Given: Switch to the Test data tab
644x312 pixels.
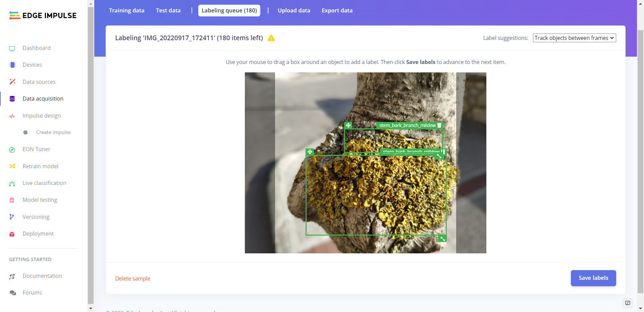Looking at the screenshot, I should pyautogui.click(x=168, y=10).
